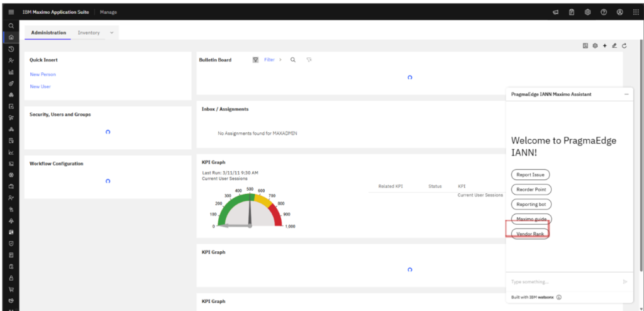Refresh the start center with circular arrow

coord(625,46)
